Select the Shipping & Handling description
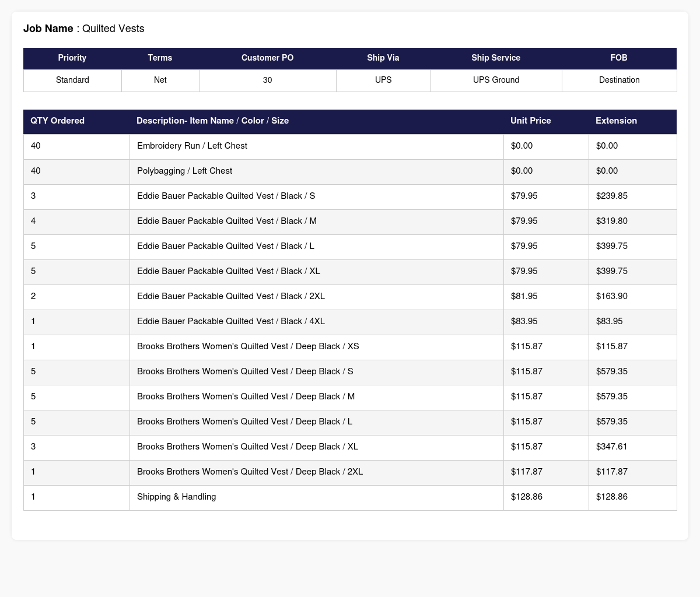 (176, 497)
